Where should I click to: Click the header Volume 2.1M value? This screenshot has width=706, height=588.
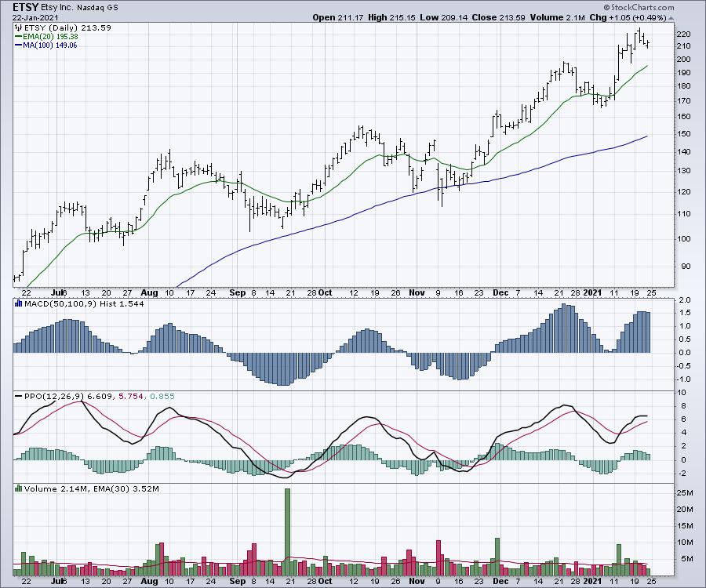click(x=558, y=17)
